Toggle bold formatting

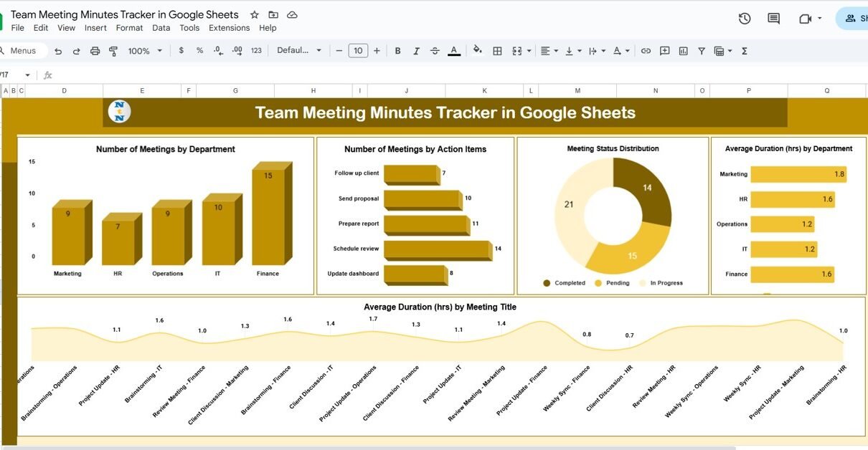[x=397, y=51]
